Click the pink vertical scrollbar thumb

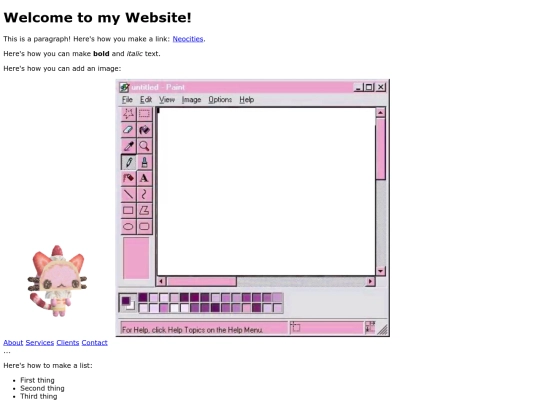coord(380,148)
